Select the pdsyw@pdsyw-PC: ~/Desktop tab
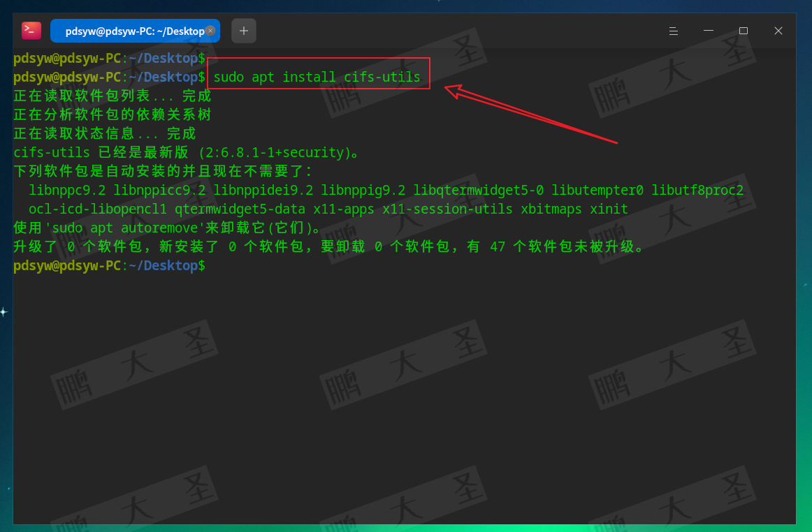812x532 pixels. pos(135,31)
